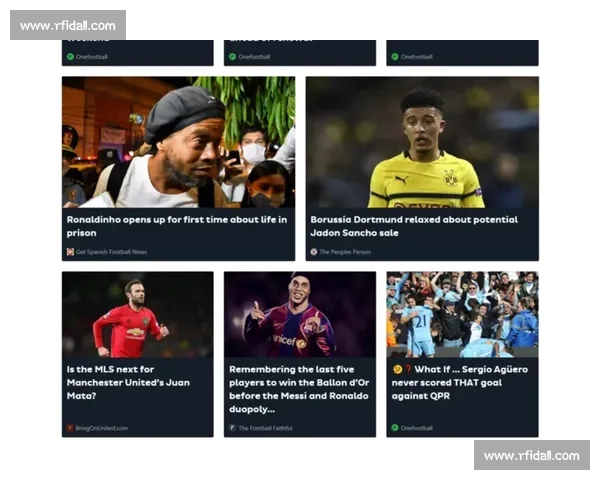Click Onefootball logo under Agüero article
The image size is (600, 480).
395,428
